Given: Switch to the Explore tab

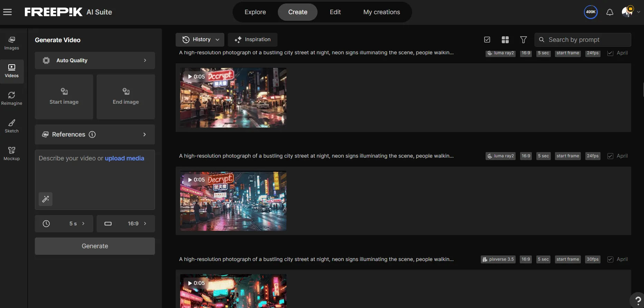Looking at the screenshot, I should tap(255, 12).
